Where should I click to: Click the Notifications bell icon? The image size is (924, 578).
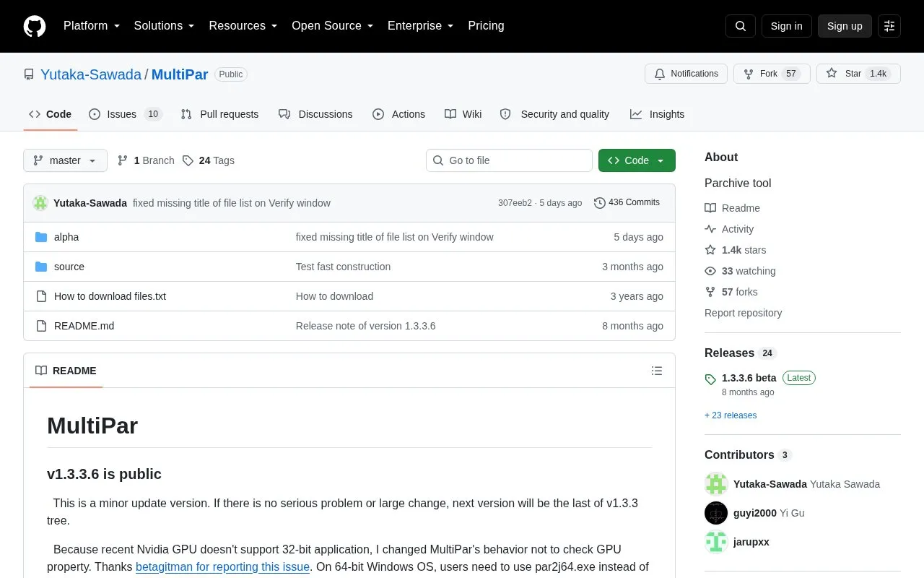[x=660, y=74]
